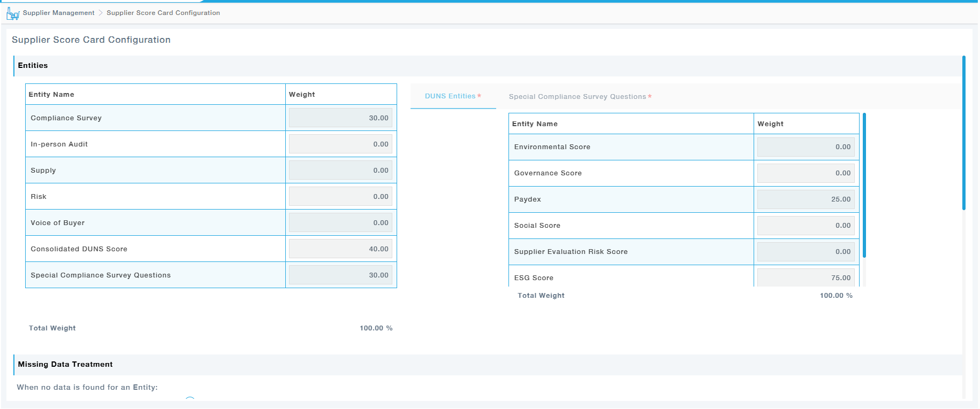This screenshot has height=409, width=980.
Task: Click the Consolidated DUNS Score weight field
Action: [x=340, y=249]
